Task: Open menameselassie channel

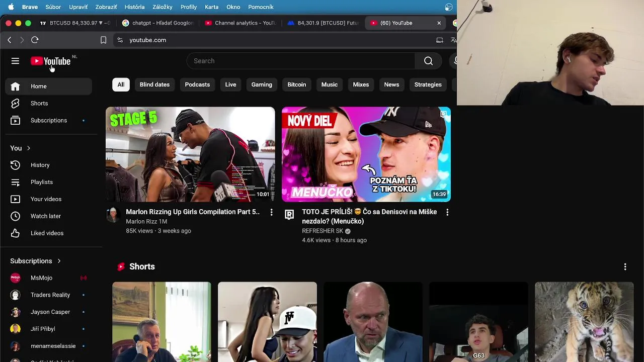Action: 48,346
